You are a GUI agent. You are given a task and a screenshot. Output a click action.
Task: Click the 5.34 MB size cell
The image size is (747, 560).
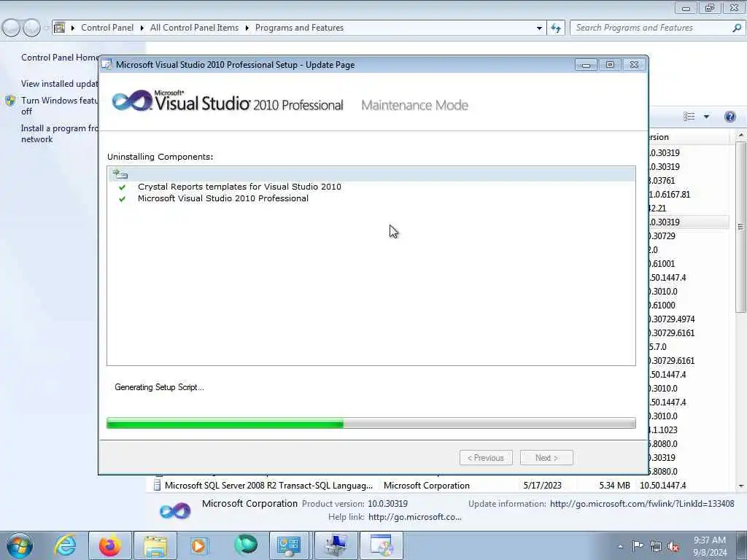coord(614,485)
